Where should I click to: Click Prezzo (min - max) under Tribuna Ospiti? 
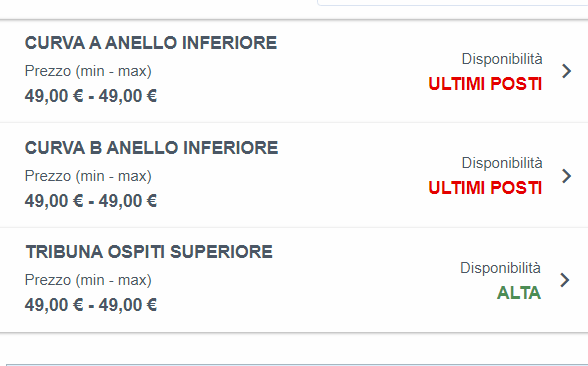point(88,280)
